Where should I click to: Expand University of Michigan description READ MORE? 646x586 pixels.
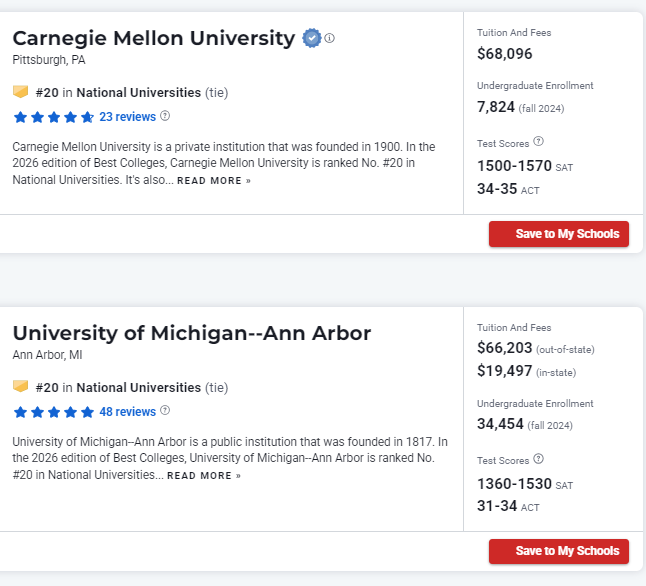coord(204,476)
